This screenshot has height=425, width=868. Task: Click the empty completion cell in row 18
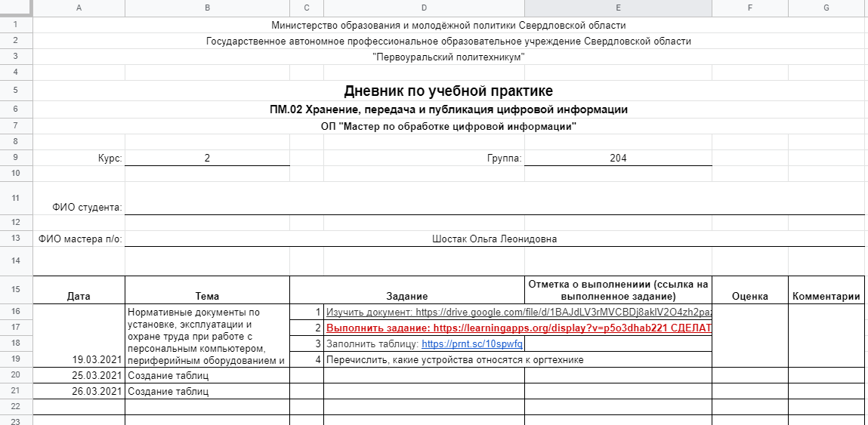tap(619, 344)
